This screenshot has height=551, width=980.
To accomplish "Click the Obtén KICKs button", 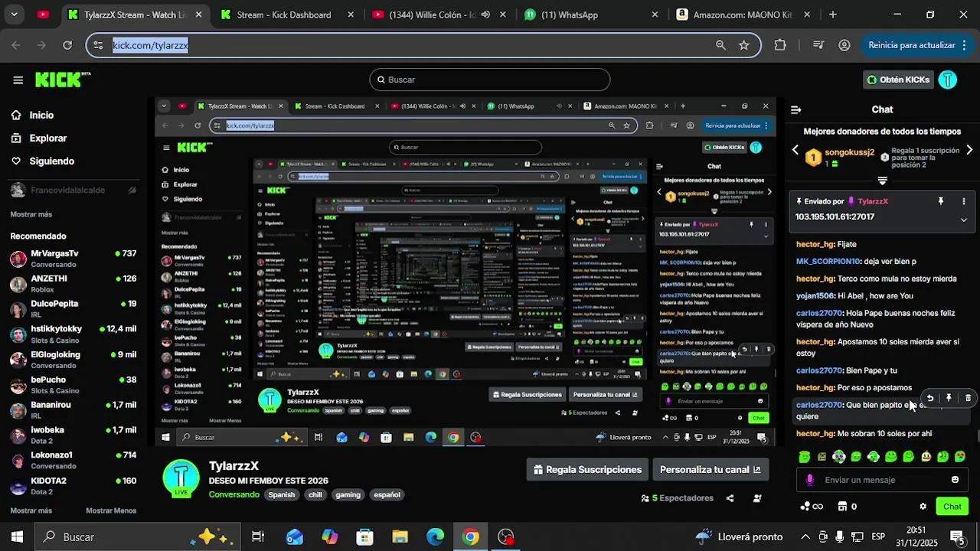I will pyautogui.click(x=898, y=80).
